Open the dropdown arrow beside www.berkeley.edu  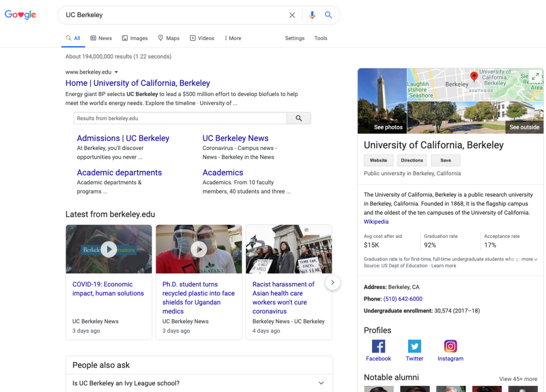116,72
